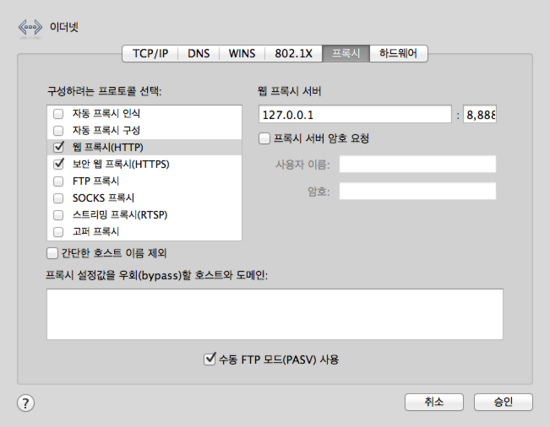Select the FTP 프록시 row text
Viewport: 550px width, 427px height.
(96, 181)
